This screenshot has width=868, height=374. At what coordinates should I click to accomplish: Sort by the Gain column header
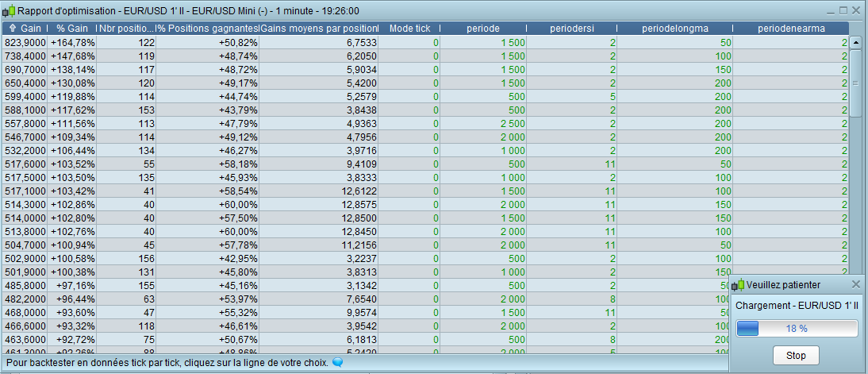25,29
